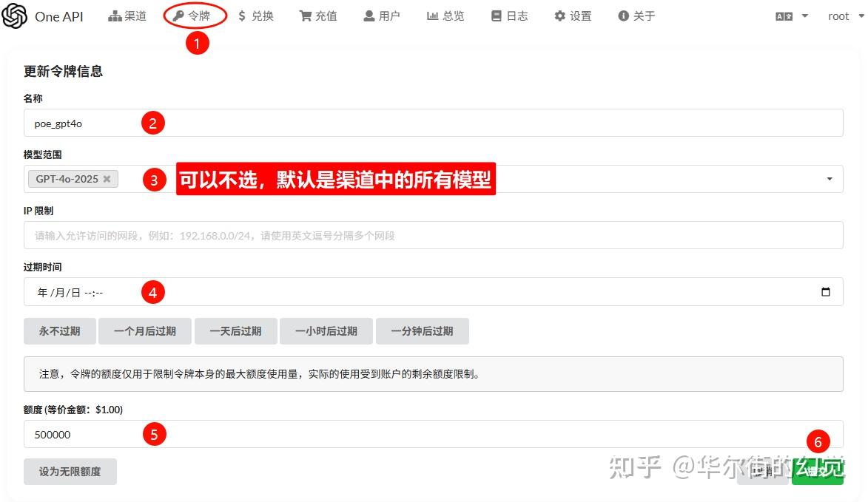Open settings via the gear icon
The width and height of the screenshot is (868, 502).
(559, 16)
